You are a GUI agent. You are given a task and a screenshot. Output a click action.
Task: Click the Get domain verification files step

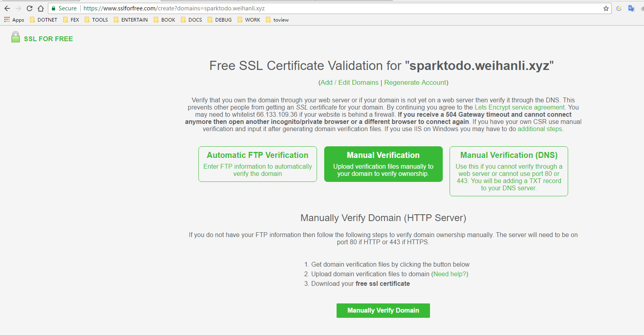point(390,264)
